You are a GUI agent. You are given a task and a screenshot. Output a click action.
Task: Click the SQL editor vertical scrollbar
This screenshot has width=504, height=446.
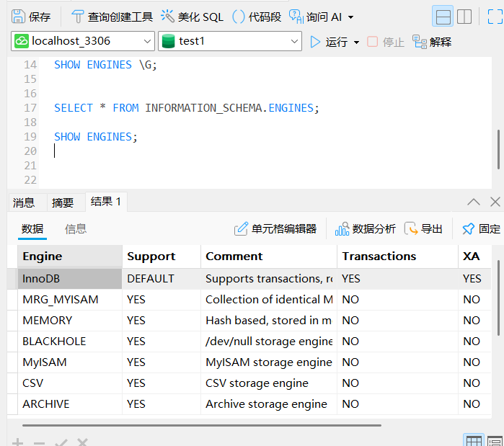(x=498, y=151)
